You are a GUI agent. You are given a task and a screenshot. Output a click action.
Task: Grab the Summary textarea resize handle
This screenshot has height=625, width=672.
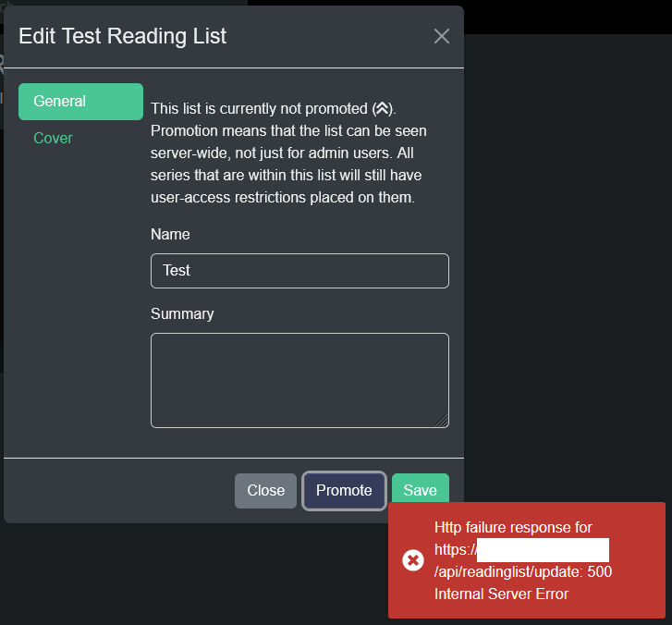(442, 422)
